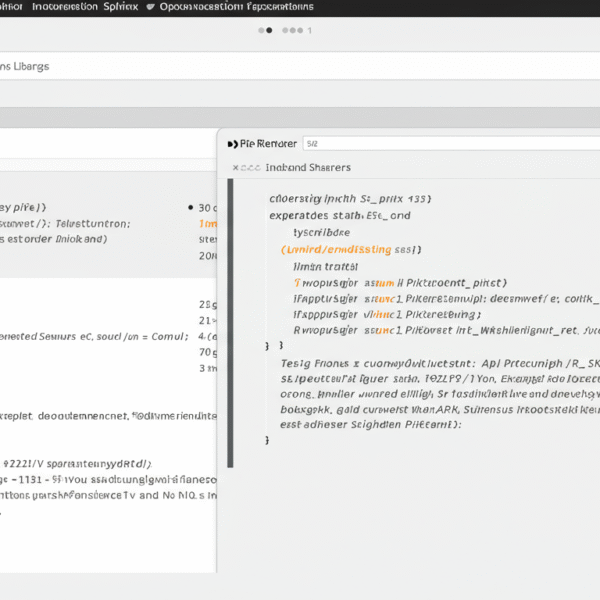Click the black bullet dot beside 30

point(190,207)
